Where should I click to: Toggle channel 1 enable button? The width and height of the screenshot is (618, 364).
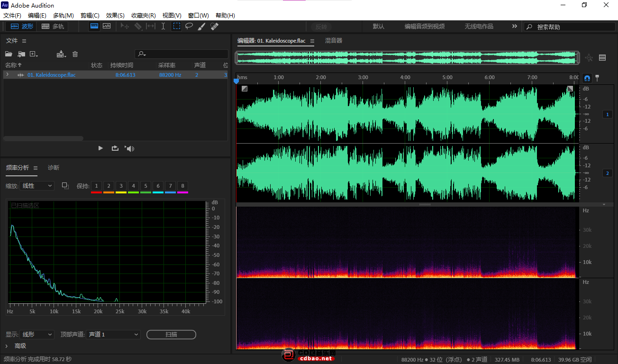click(608, 114)
